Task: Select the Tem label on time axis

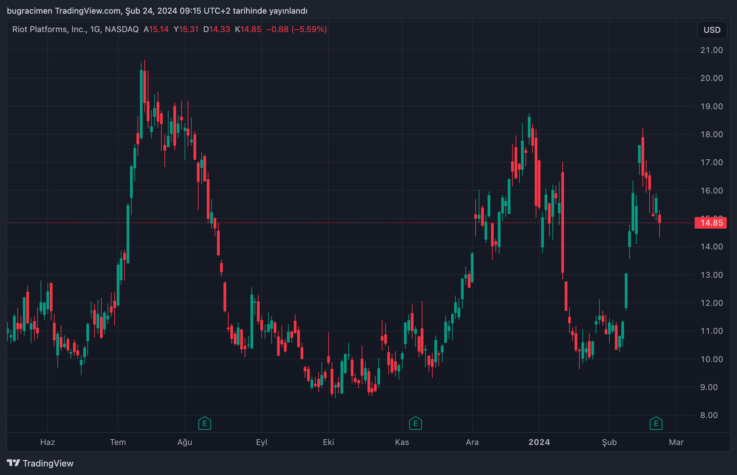Action: 118,441
